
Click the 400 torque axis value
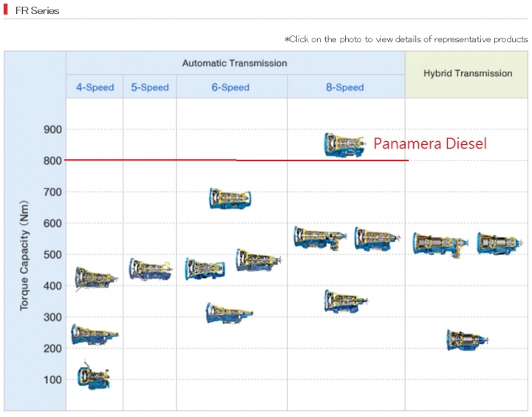pos(52,285)
